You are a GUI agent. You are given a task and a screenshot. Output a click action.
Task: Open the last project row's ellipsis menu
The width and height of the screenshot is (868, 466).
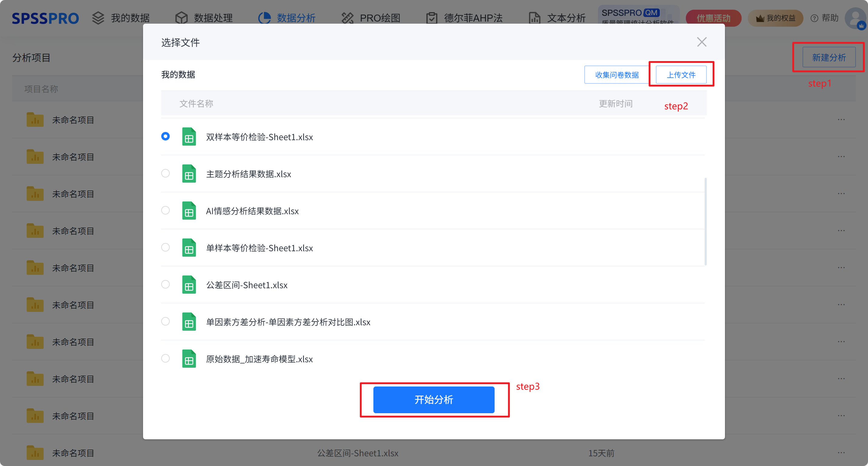[841, 453]
